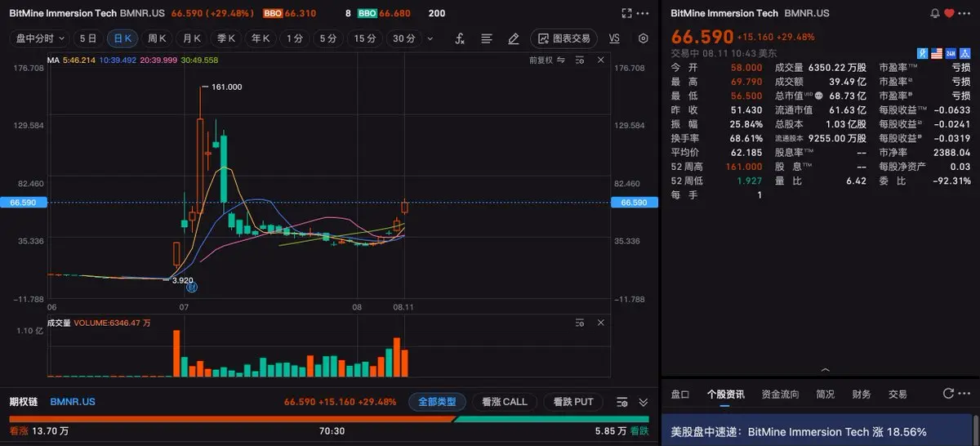Open the chart header three-dot menu
This screenshot has height=446, width=980.
(644, 13)
